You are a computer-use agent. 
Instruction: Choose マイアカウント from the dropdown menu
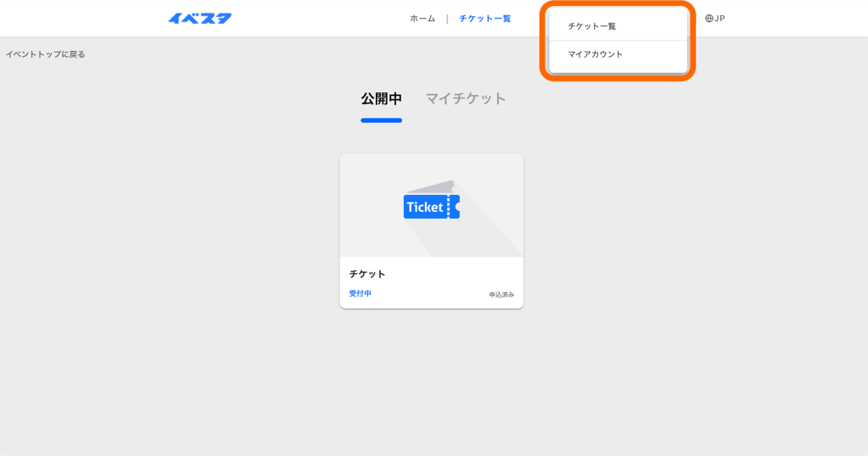tap(596, 54)
